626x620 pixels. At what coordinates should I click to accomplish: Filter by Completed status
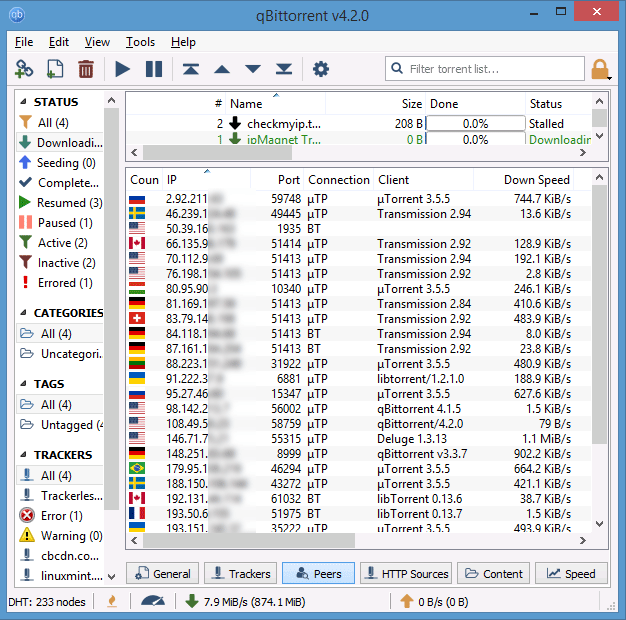60,182
